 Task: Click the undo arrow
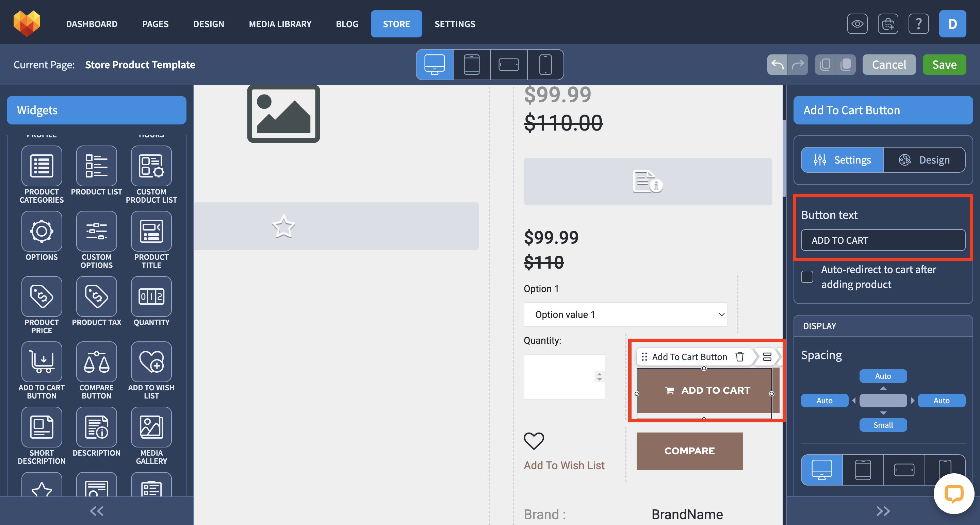[x=777, y=65]
